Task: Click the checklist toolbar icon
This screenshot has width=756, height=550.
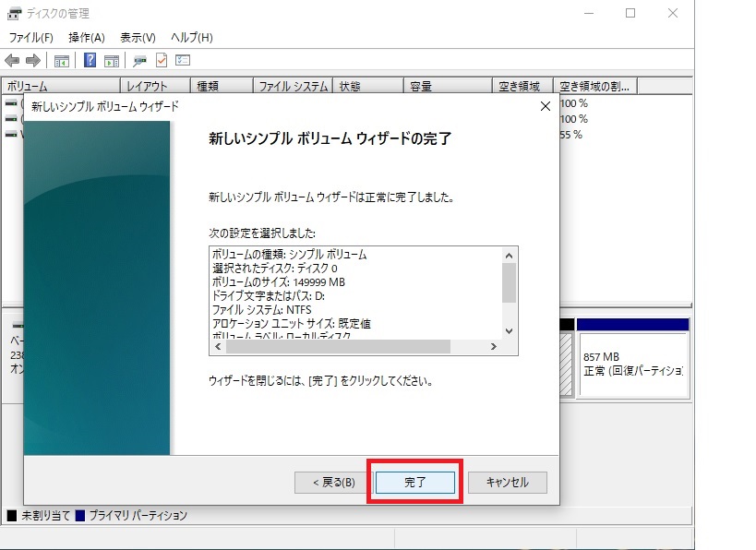Action: click(182, 60)
